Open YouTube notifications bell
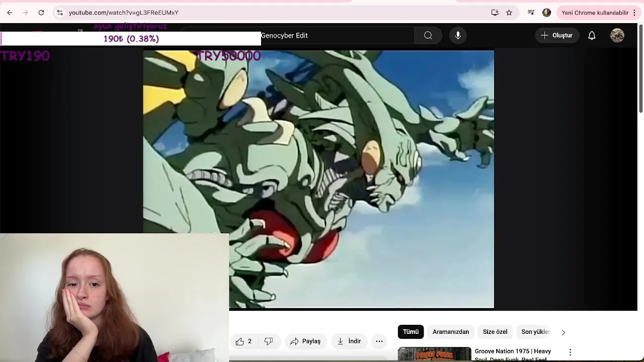 (x=592, y=35)
